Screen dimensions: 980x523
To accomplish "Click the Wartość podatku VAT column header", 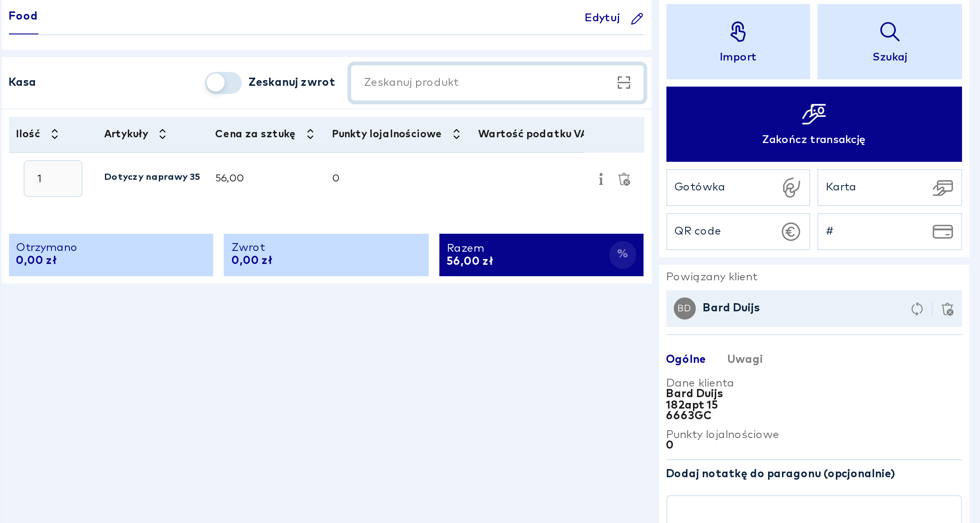I will tap(531, 134).
